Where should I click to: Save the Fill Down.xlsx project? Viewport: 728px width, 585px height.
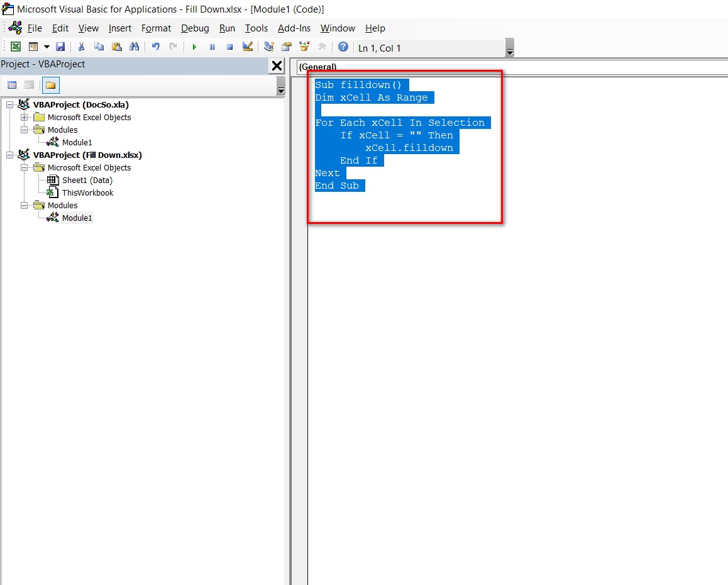[61, 47]
